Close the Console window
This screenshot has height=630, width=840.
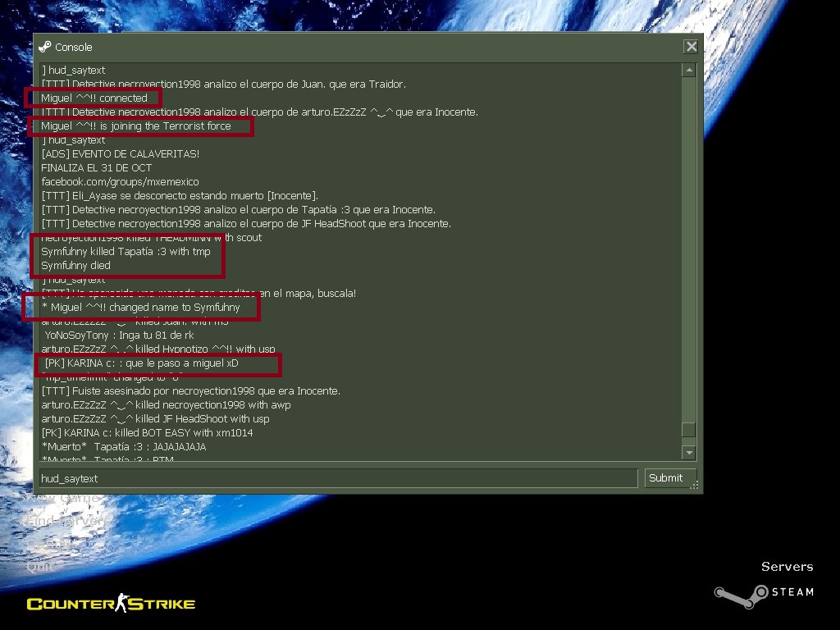(691, 47)
